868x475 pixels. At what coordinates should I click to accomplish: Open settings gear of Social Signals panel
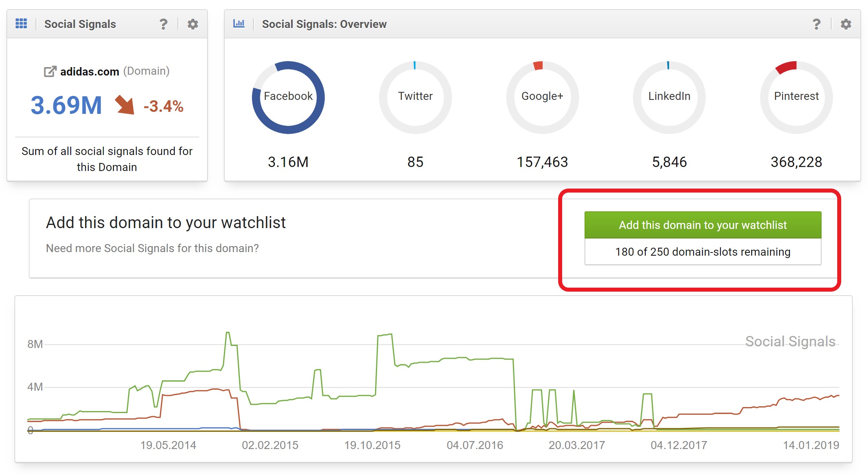[x=193, y=24]
